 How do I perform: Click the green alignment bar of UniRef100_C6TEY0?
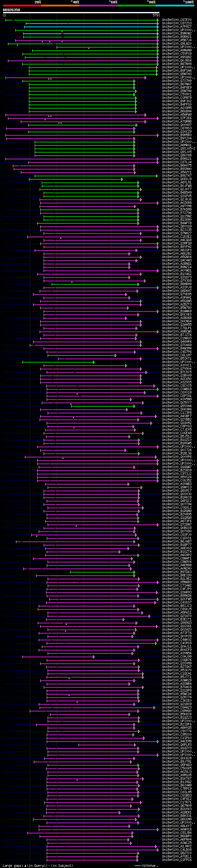click(x=82, y=20)
